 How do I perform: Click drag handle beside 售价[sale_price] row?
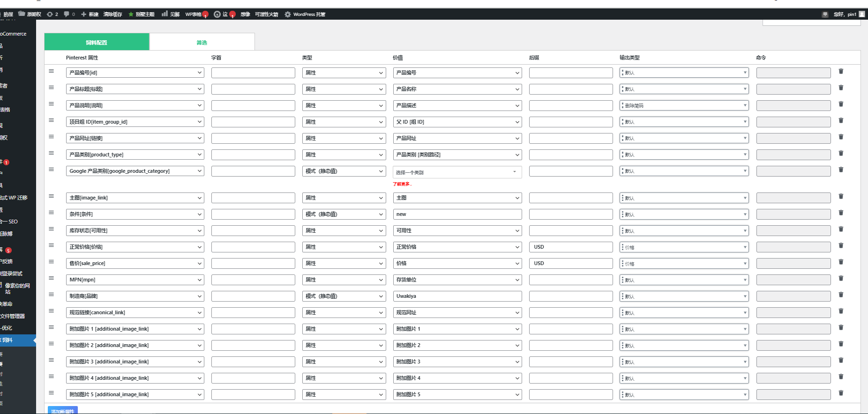[x=52, y=262]
